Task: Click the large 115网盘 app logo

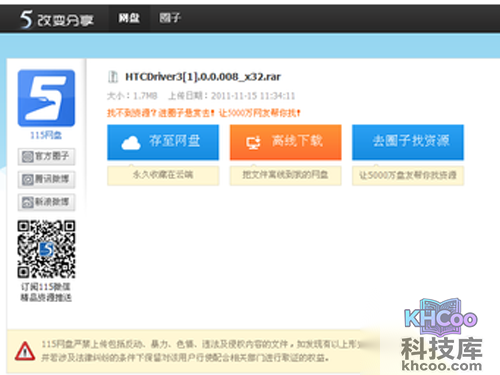Action: (x=46, y=98)
